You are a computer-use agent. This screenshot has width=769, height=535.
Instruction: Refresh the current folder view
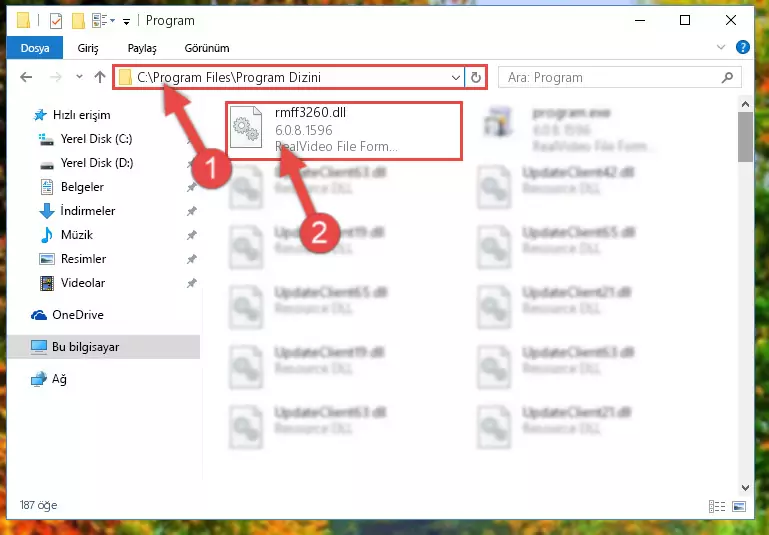(476, 77)
